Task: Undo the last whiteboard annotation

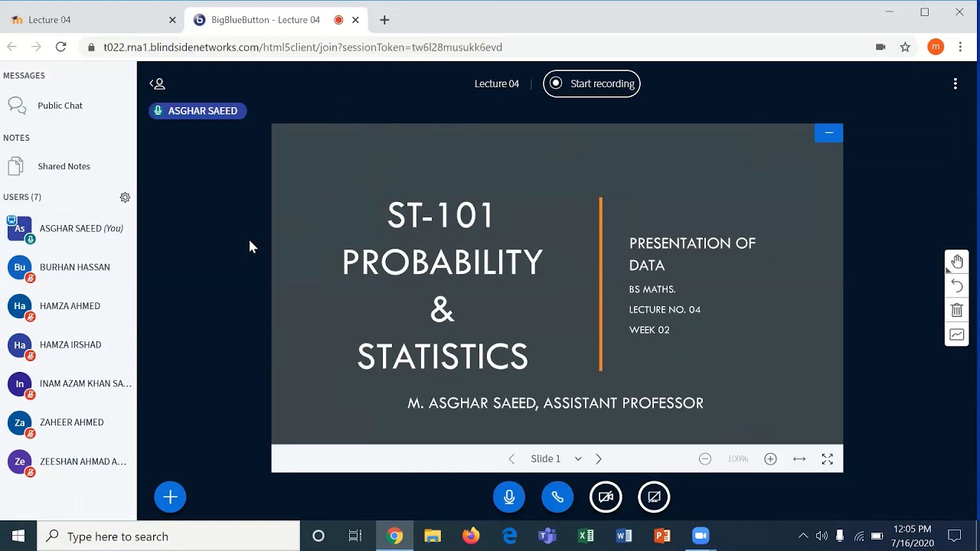Action: coord(956,286)
